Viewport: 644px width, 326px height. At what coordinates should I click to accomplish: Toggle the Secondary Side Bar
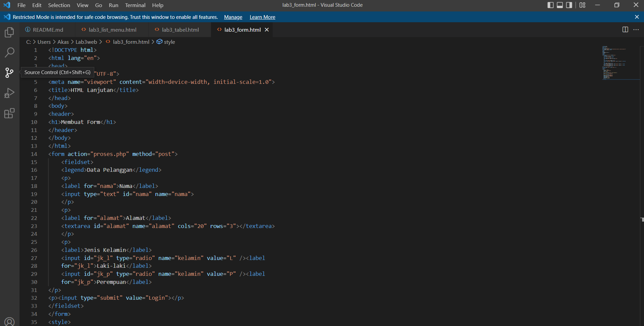tap(569, 5)
